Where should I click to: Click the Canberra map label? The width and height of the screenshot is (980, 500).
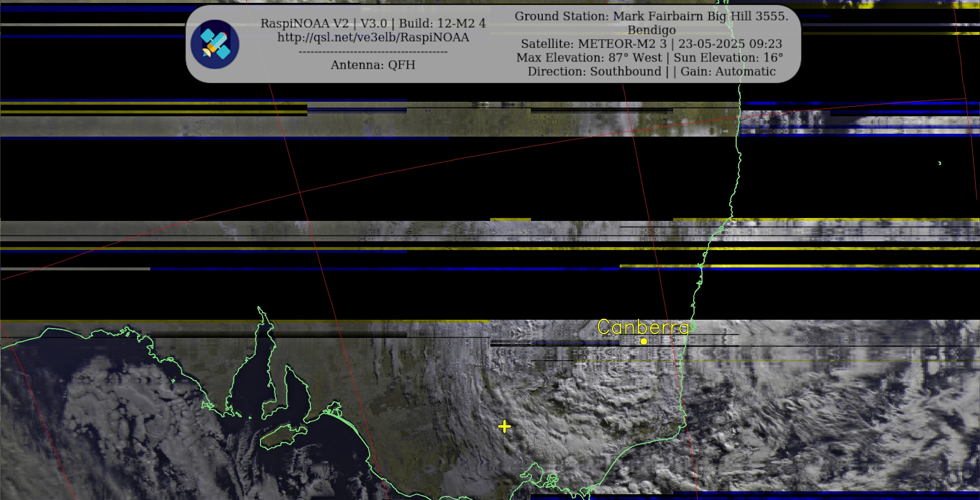pos(643,327)
